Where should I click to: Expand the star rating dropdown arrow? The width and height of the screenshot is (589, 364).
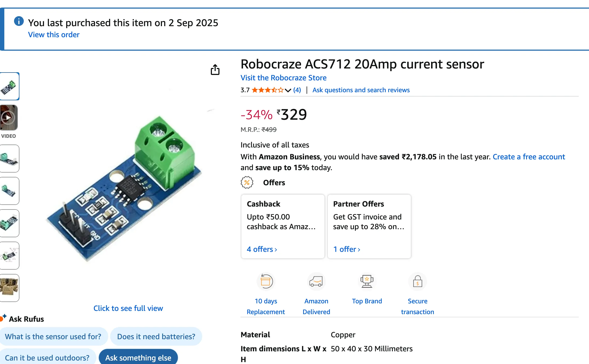(288, 90)
